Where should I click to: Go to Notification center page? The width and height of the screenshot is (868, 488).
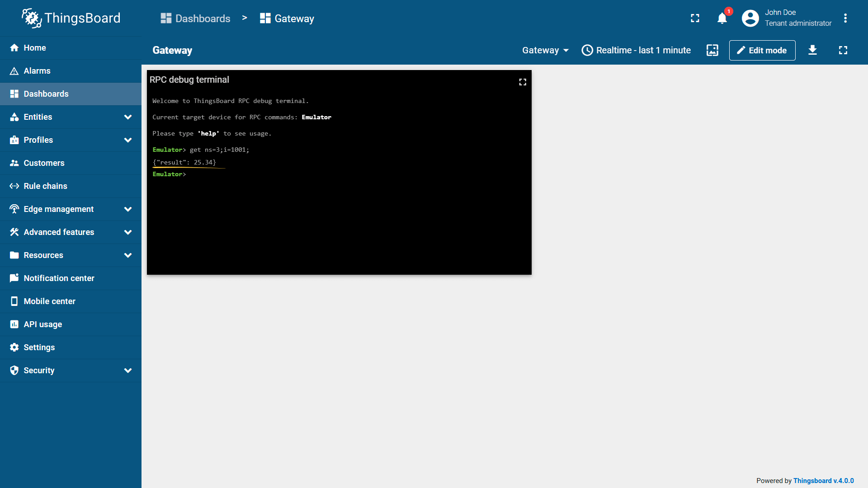[59, 278]
